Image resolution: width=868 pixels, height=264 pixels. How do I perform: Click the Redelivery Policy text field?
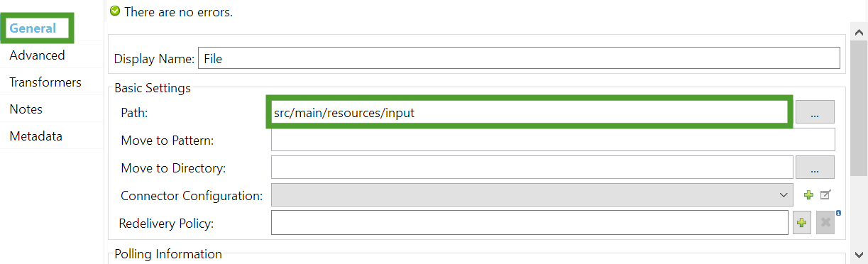[529, 222]
